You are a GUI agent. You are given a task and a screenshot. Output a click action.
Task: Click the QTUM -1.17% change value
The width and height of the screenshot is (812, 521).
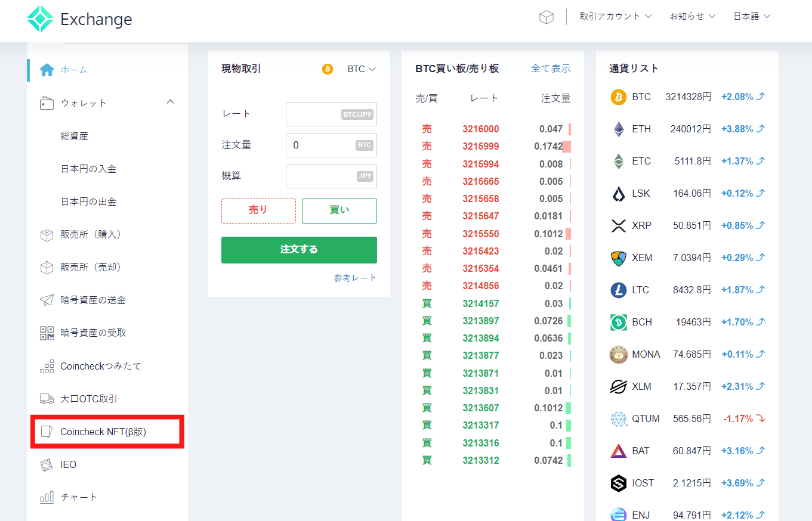(x=738, y=418)
